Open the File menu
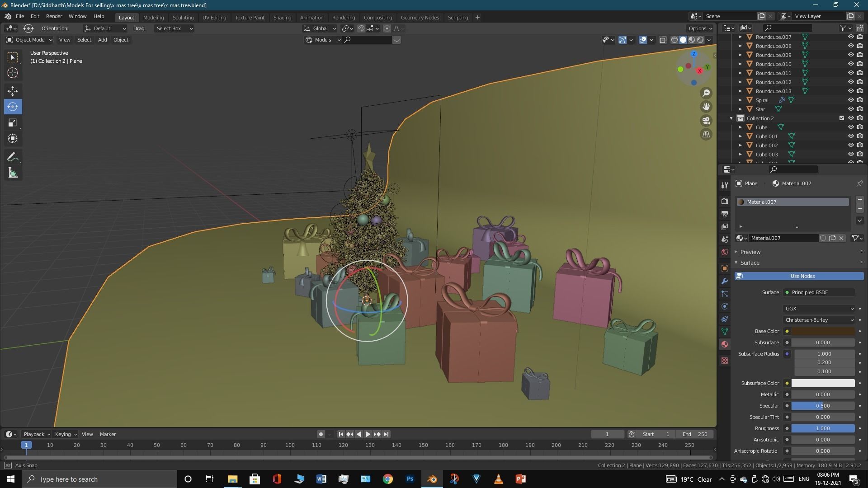The height and width of the screenshot is (488, 868). click(x=20, y=16)
